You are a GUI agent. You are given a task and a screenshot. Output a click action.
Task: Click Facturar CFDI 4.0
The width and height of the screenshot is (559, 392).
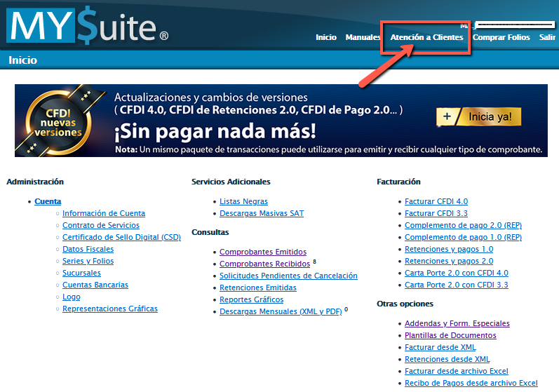(x=436, y=201)
